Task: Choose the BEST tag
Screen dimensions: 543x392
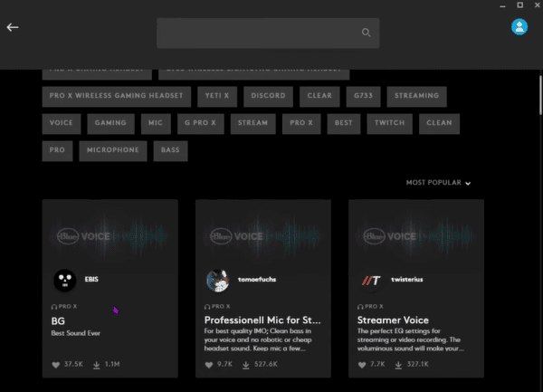Action: click(344, 124)
